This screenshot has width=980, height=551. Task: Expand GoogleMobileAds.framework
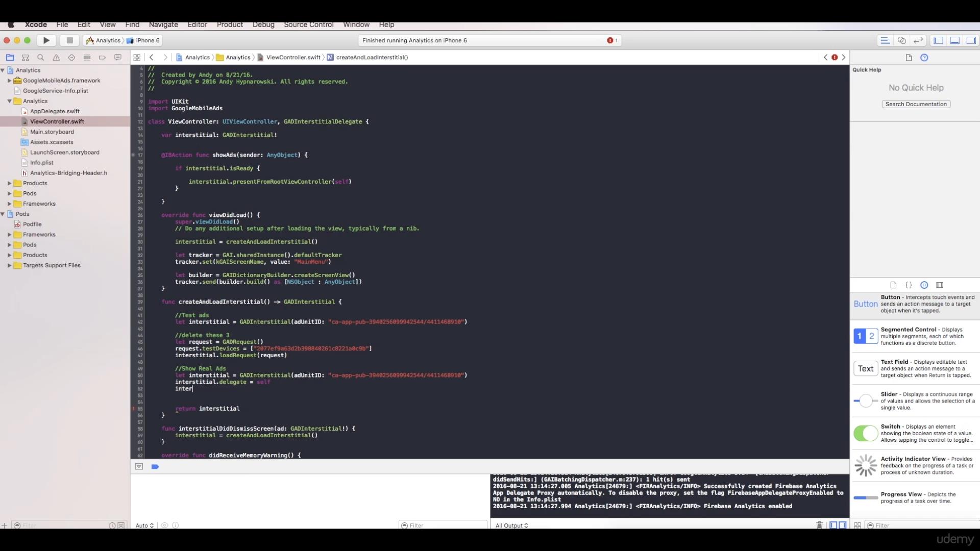(9, 81)
